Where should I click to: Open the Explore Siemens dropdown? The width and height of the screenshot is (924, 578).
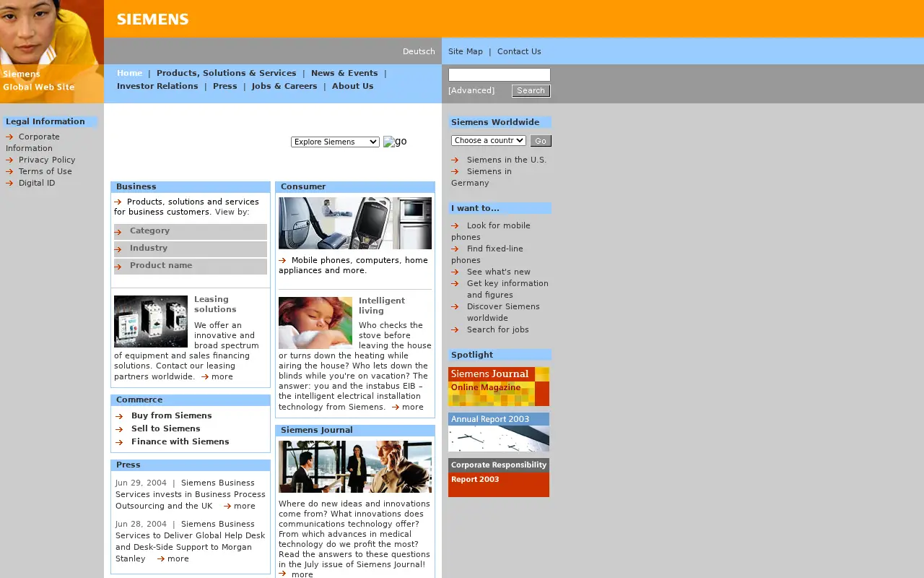[x=335, y=142]
